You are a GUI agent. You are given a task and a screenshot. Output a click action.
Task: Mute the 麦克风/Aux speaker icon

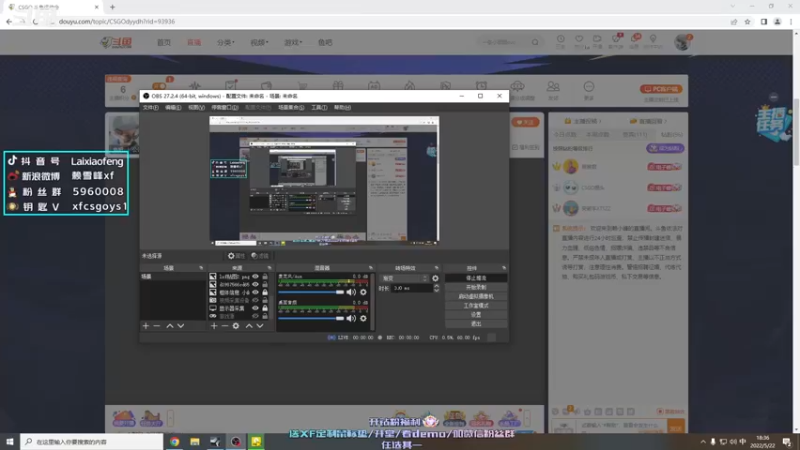point(351,292)
